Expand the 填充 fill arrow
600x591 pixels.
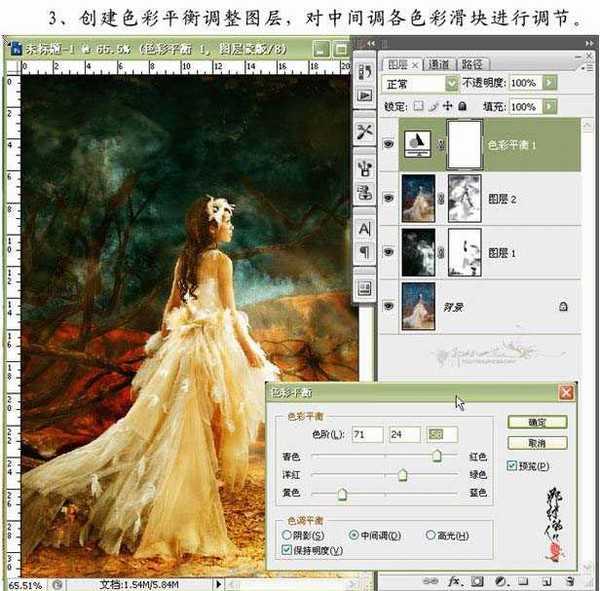(x=547, y=106)
